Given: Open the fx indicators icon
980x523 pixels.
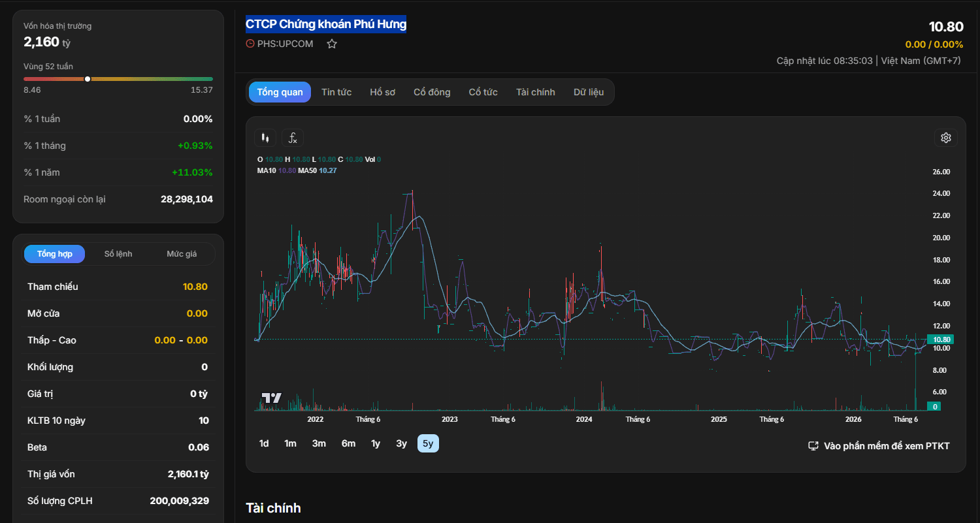Looking at the screenshot, I should tap(293, 138).
